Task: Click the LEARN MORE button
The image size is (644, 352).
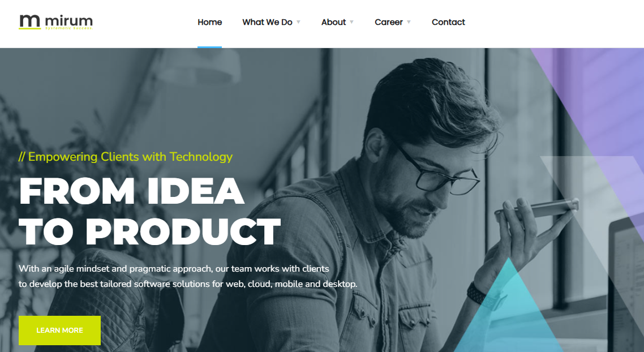Action: (x=59, y=330)
